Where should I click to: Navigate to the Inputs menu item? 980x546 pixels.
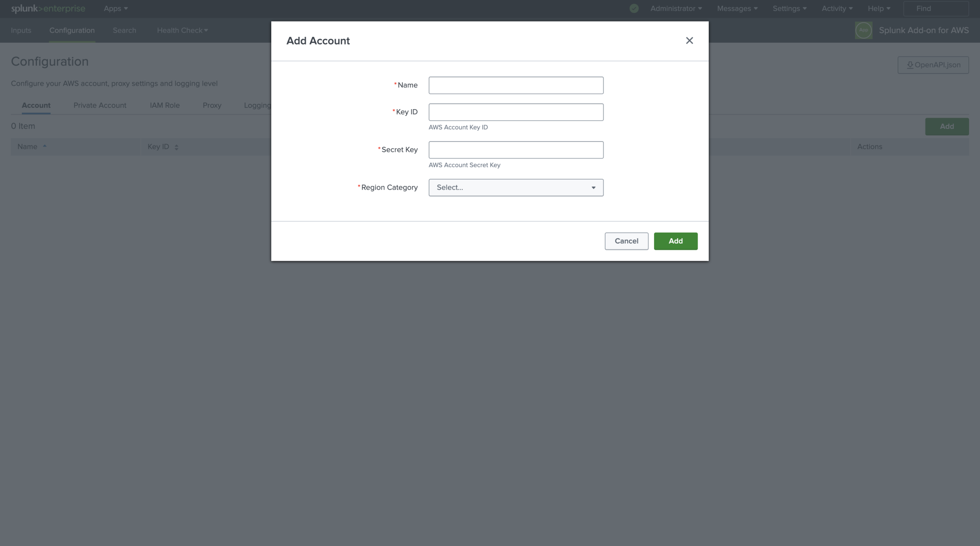tap(21, 30)
